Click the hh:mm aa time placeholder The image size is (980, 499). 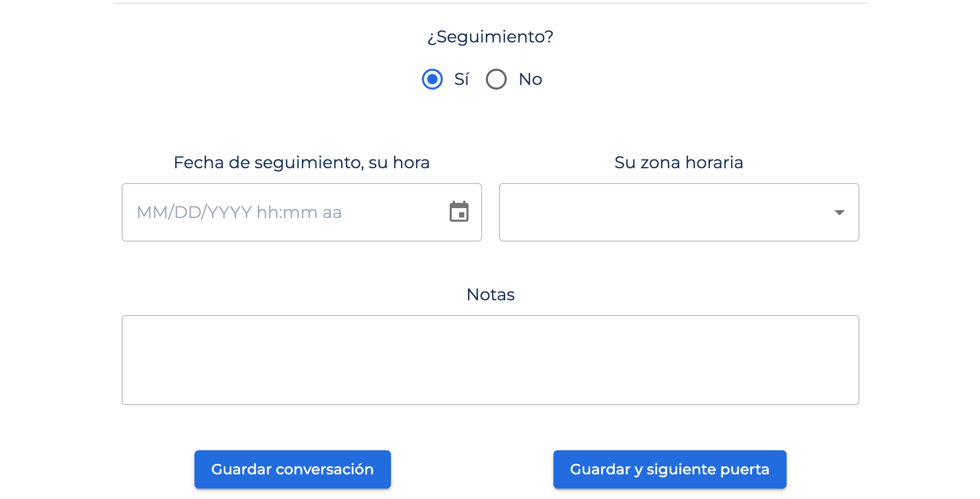(x=299, y=212)
